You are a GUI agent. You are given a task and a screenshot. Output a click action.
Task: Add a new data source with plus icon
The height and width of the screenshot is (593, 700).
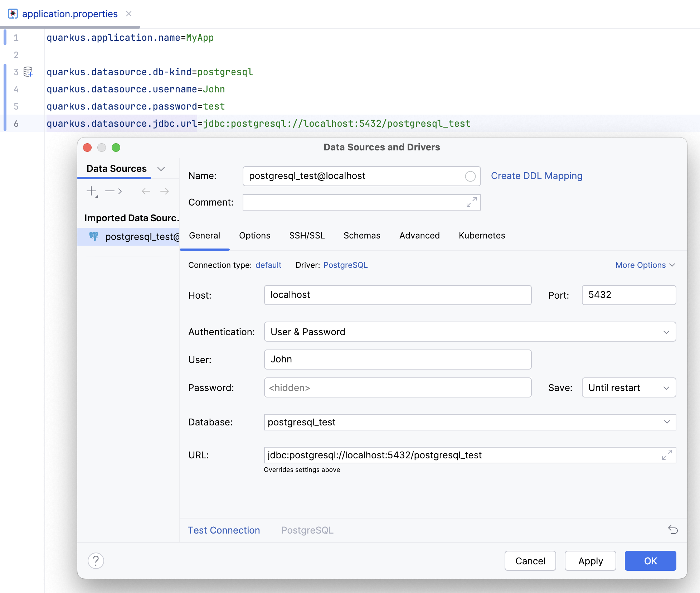pos(91,191)
